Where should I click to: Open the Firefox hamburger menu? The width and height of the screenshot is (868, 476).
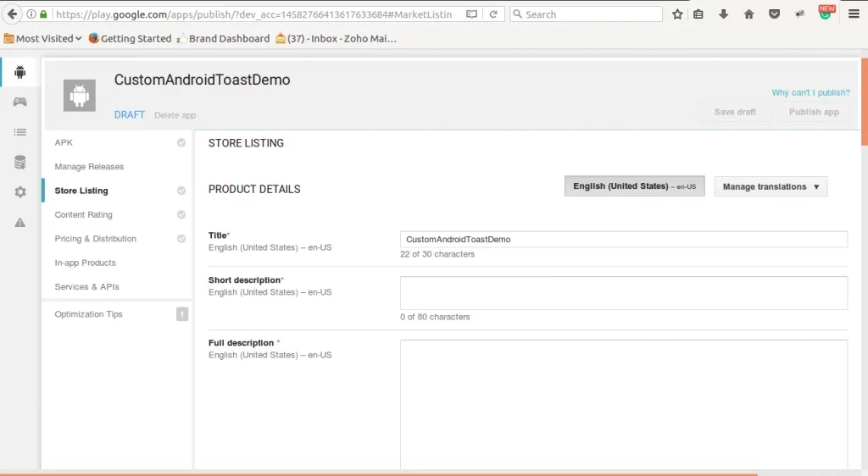[854, 14]
